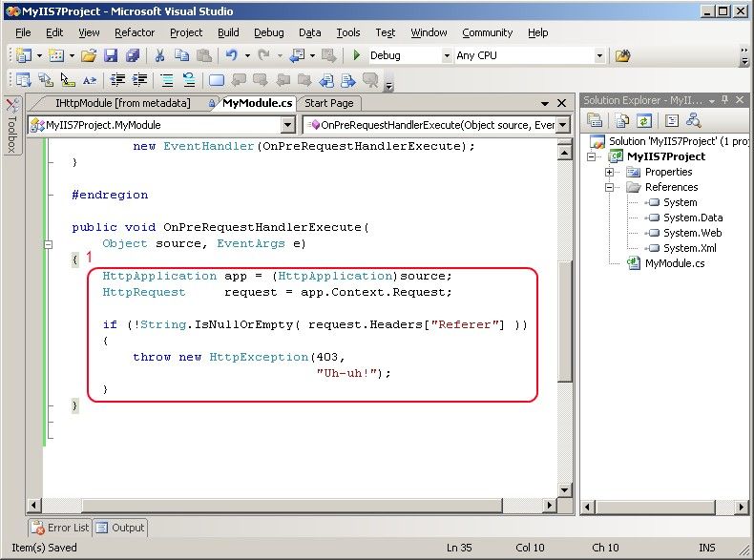
Task: Click the code editor vertical scrollbar thumb
Action: point(564,321)
